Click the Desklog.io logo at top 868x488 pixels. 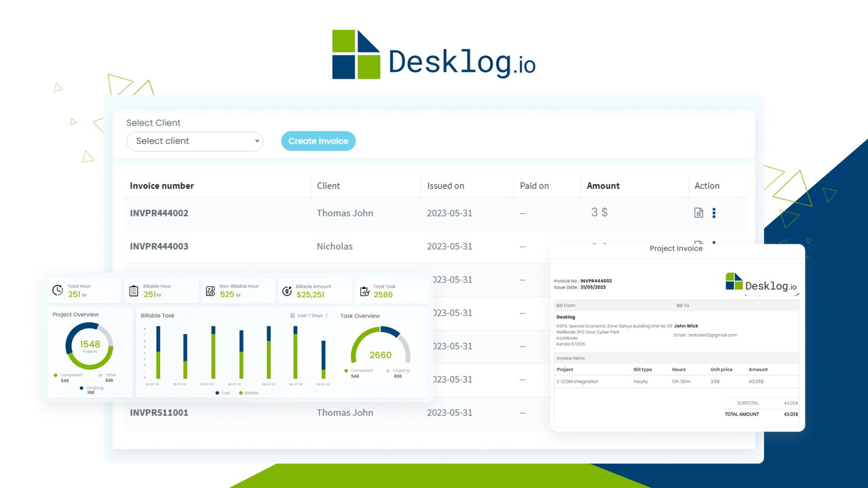point(434,54)
